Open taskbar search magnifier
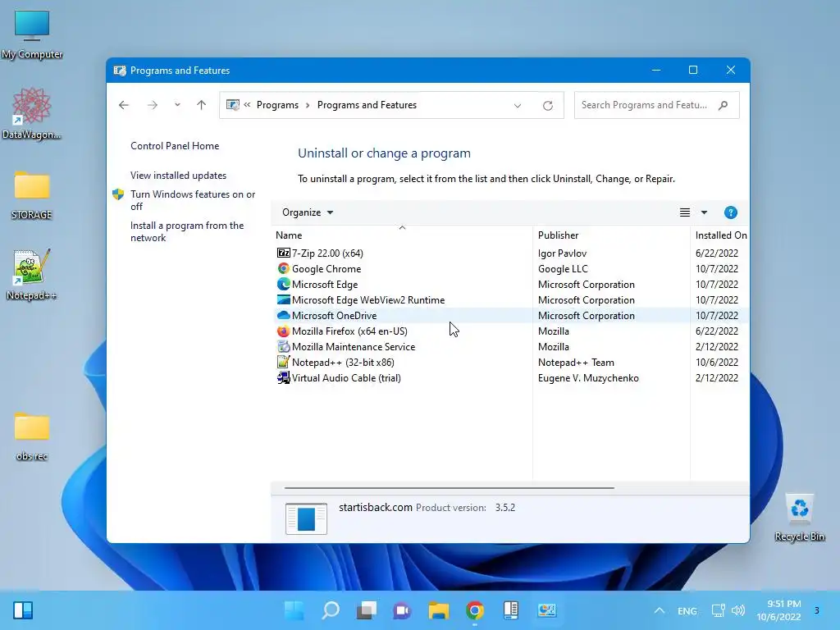 tap(331, 610)
